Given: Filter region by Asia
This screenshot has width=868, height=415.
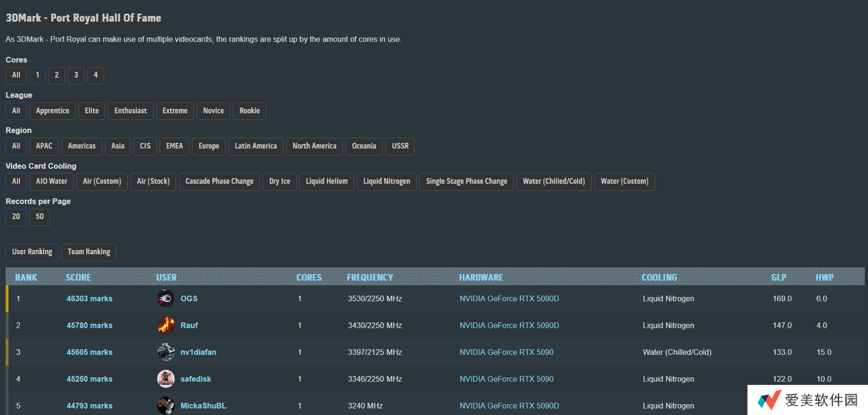Looking at the screenshot, I should [x=118, y=146].
